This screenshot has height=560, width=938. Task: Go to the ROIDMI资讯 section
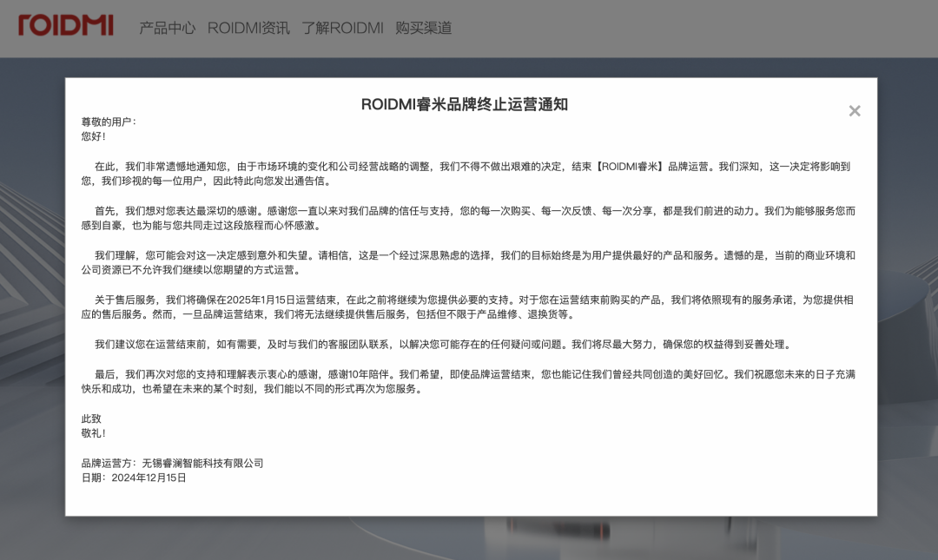tap(248, 28)
